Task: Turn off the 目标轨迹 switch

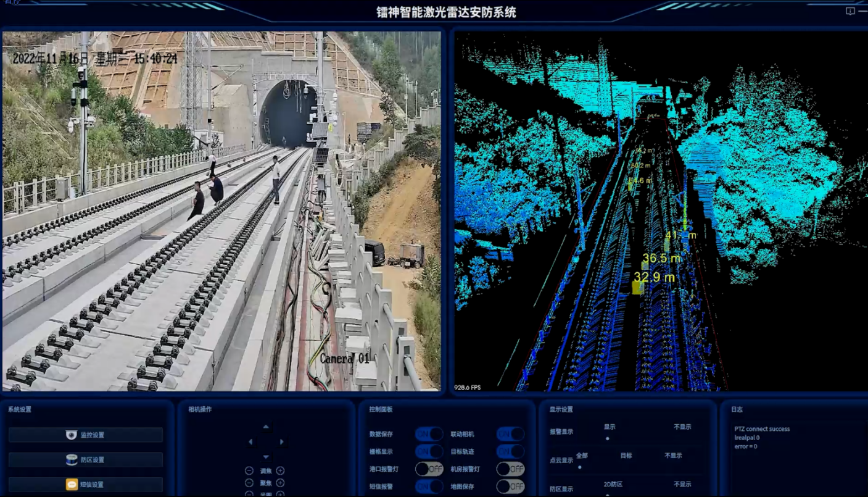Action: [x=510, y=451]
